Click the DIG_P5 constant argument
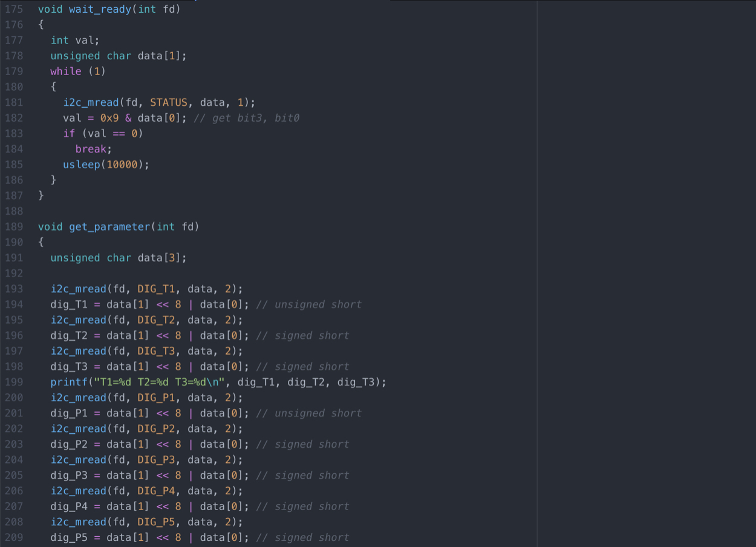 click(156, 522)
